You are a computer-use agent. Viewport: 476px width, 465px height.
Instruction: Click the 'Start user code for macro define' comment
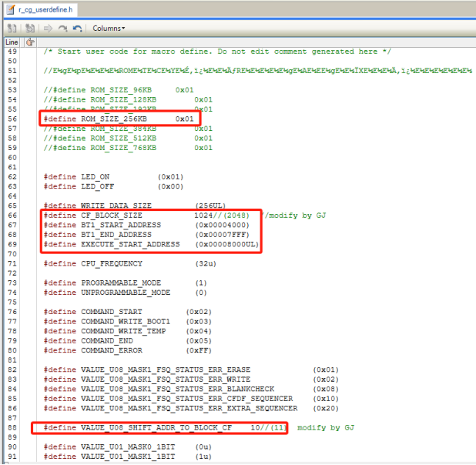[x=217, y=52]
